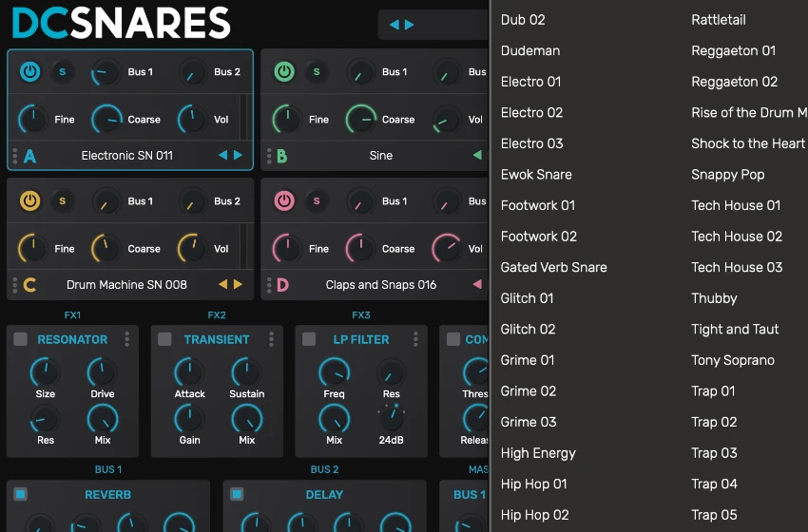Viewport: 808px width, 532px height.
Task: Select preset Dub 02
Action: 523,20
